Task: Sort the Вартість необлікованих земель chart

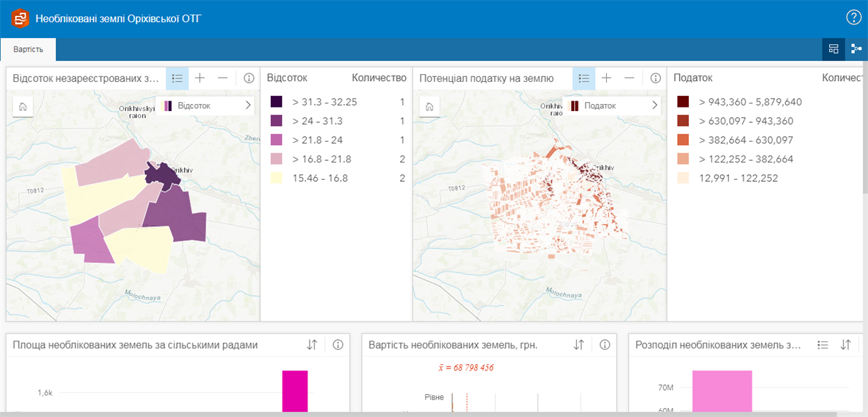Action: click(579, 345)
